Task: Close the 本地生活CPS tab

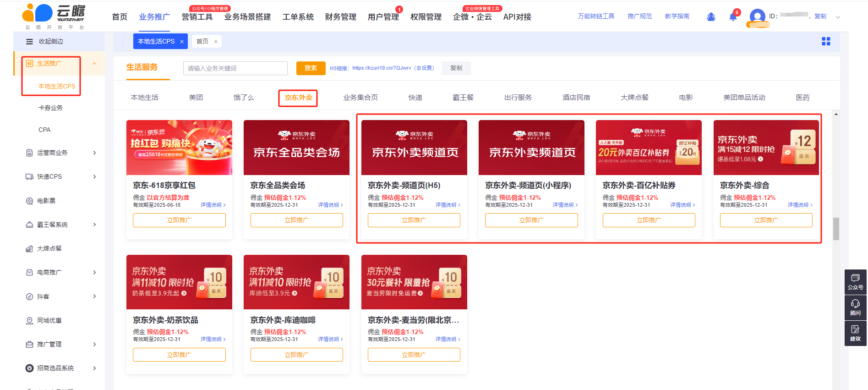Action: 182,42
